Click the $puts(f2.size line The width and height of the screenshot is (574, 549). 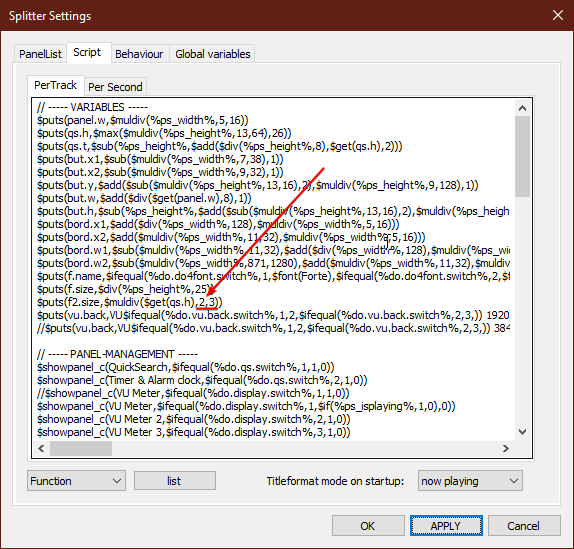130,302
